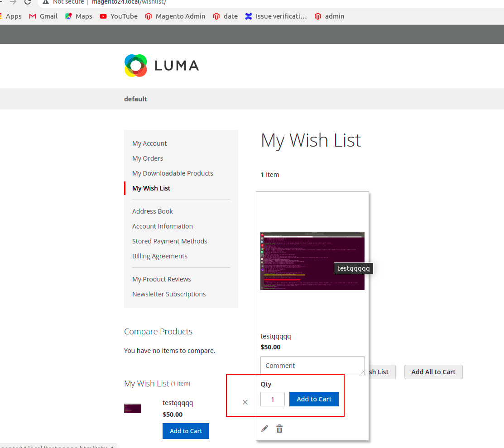Click the X to remove the wishlist item

pyautogui.click(x=245, y=402)
